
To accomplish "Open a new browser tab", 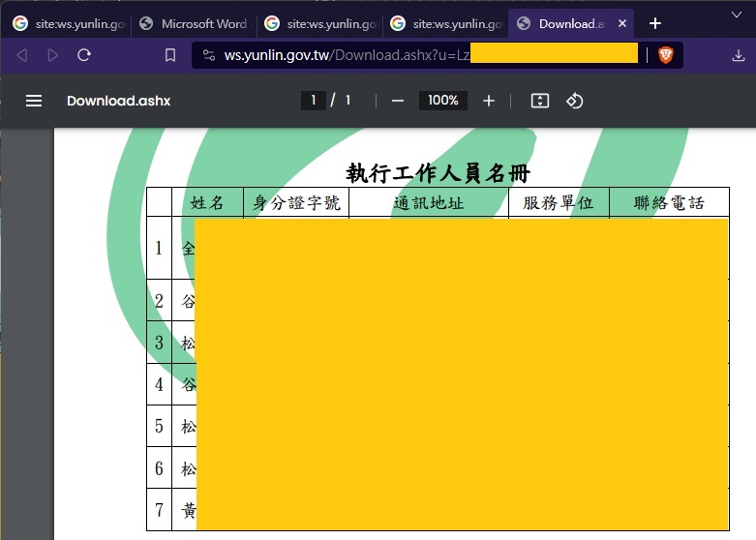I will click(654, 23).
